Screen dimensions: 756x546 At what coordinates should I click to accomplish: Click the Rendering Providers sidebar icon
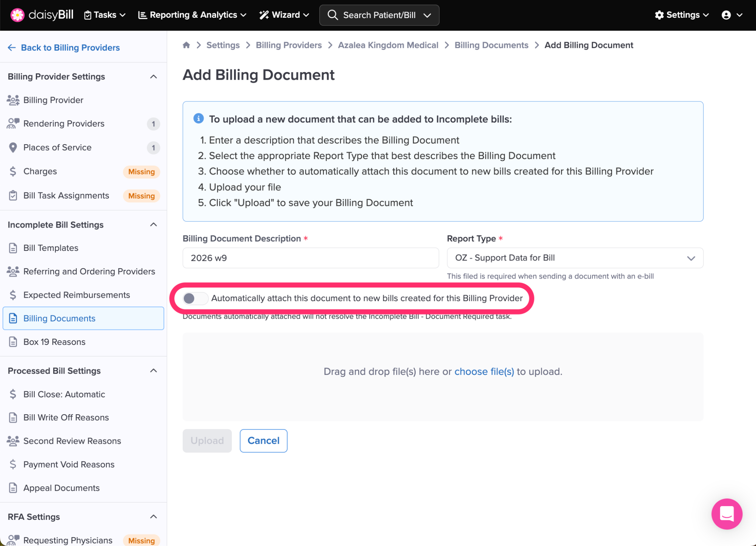(13, 124)
